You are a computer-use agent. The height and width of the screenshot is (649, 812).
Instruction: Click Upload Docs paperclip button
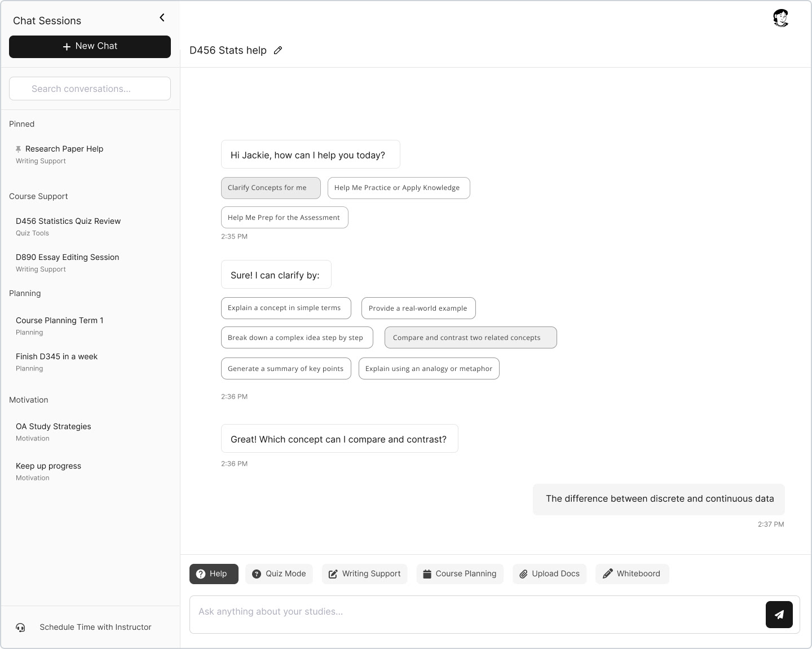pos(549,574)
